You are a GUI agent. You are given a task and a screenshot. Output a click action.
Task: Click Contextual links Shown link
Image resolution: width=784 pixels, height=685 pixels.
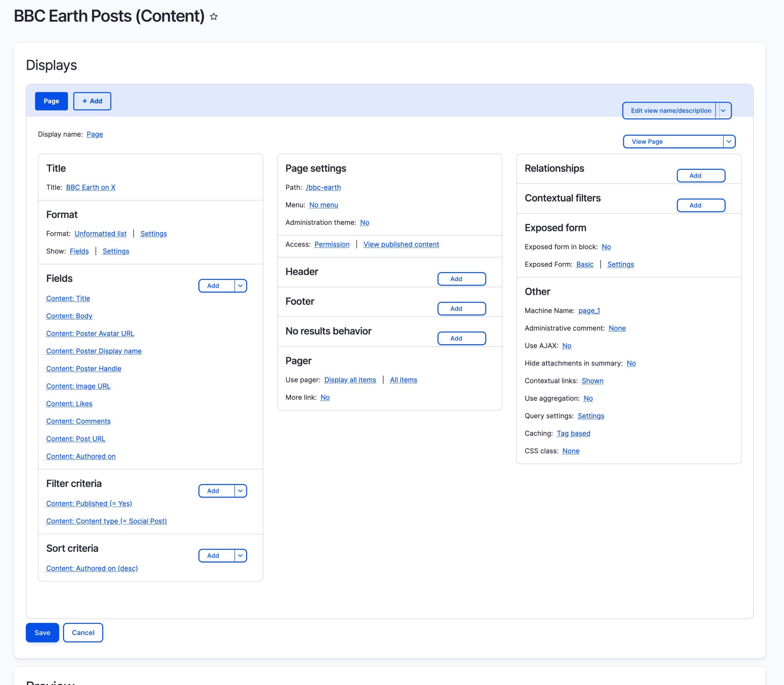(x=593, y=381)
